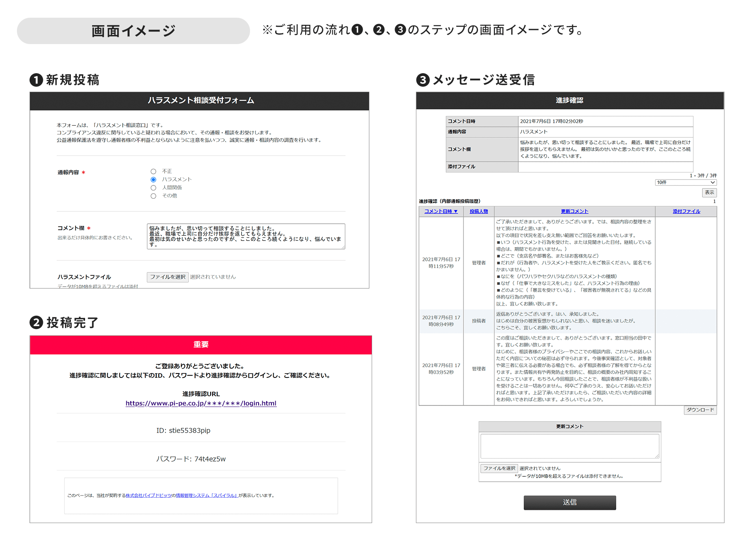Click the 進捗確認 panel title

[570, 101]
